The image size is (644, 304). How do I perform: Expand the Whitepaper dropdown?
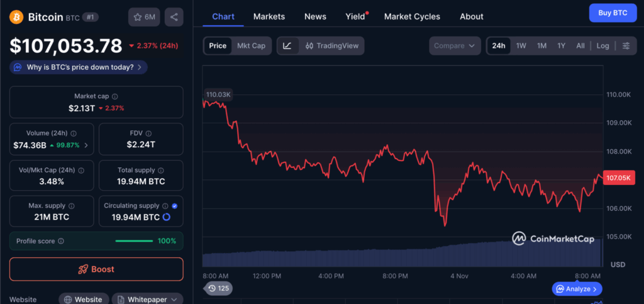click(x=147, y=300)
